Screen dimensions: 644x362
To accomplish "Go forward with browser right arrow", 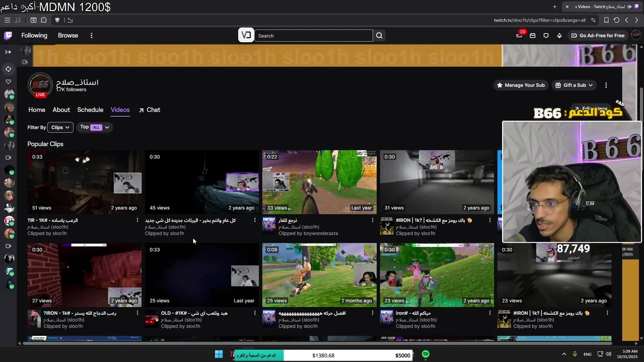I will click(636, 20).
